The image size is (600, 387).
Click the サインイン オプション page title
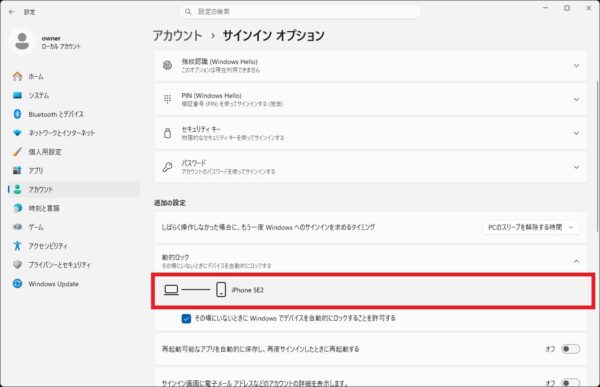pos(274,36)
